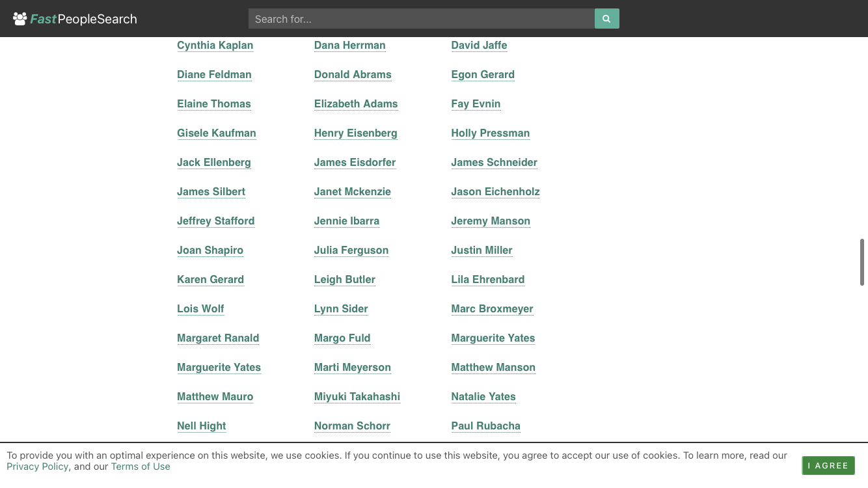Click the magnifier search button
This screenshot has width=868, height=488.
pos(606,19)
